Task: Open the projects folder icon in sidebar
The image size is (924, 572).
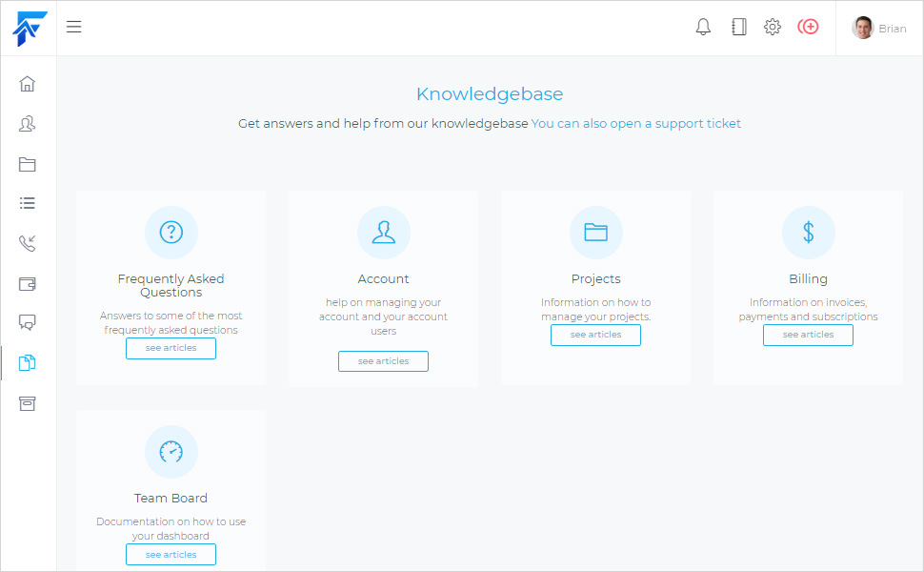Action: (x=28, y=164)
